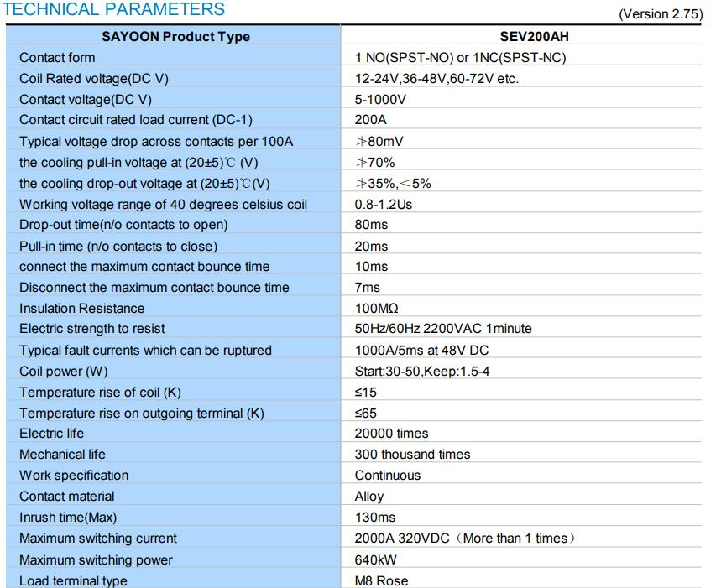716x588 pixels.
Task: Click the 'Insulation Resistance' label
Action: click(x=81, y=309)
